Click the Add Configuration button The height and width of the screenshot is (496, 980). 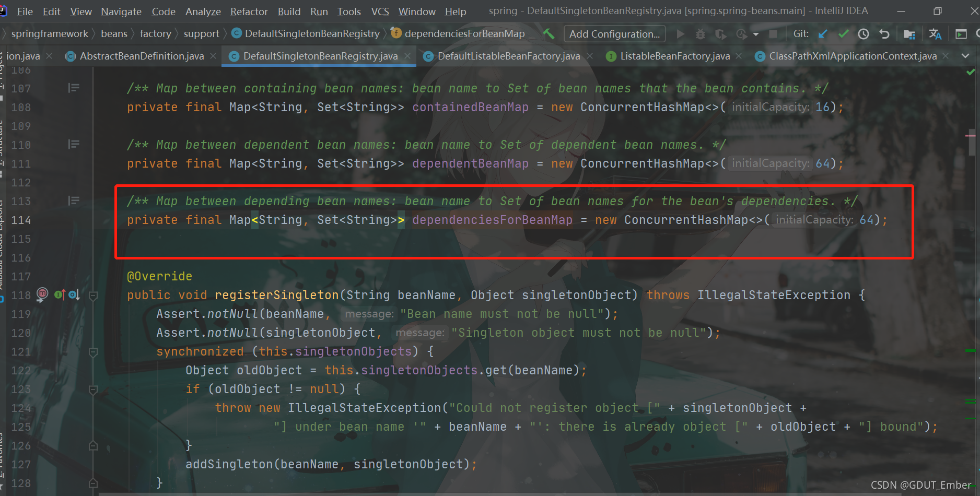pyautogui.click(x=615, y=34)
